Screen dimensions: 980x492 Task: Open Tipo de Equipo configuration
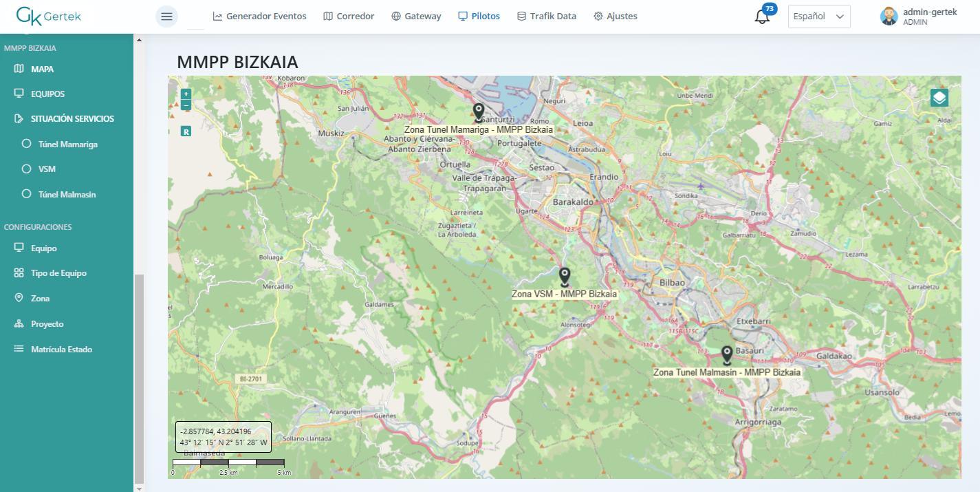click(58, 272)
